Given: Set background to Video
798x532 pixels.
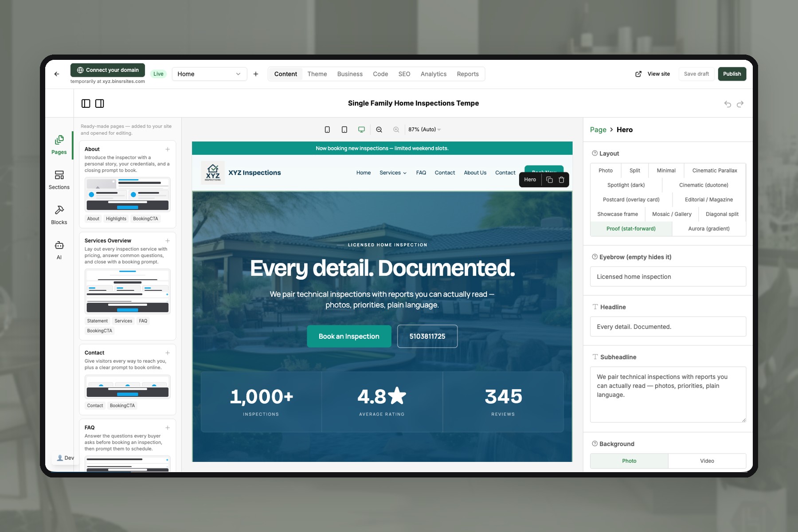Looking at the screenshot, I should tap(707, 461).
